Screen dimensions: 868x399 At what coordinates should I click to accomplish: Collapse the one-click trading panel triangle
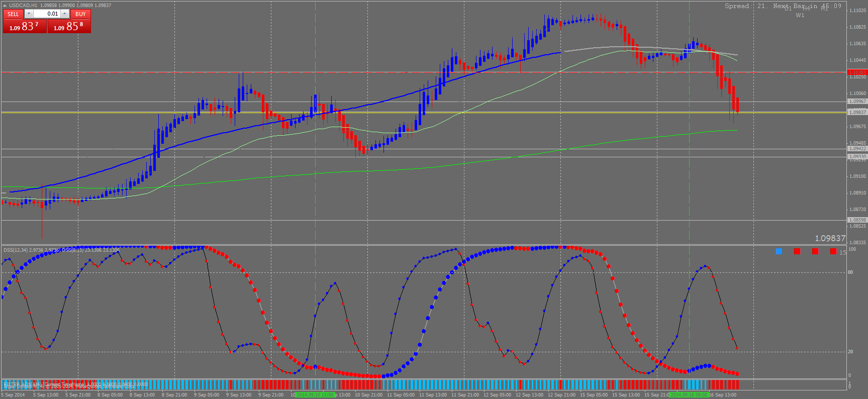(5, 6)
